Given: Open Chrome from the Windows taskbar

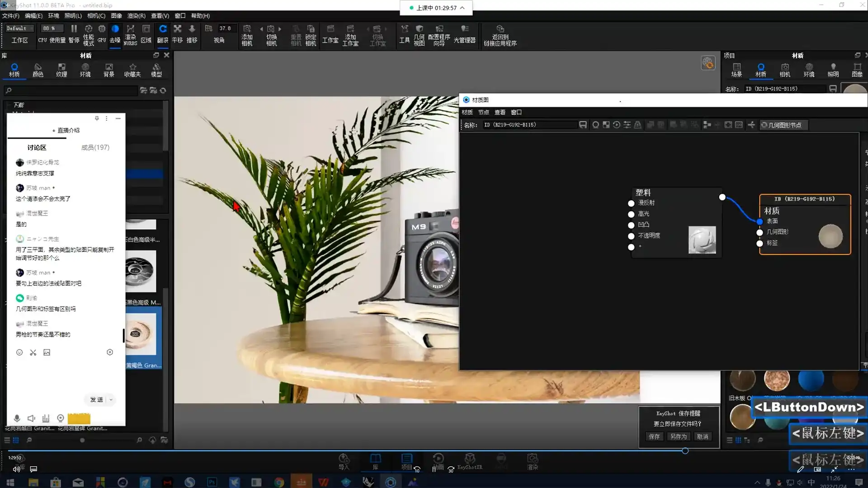Looking at the screenshot, I should (279, 482).
